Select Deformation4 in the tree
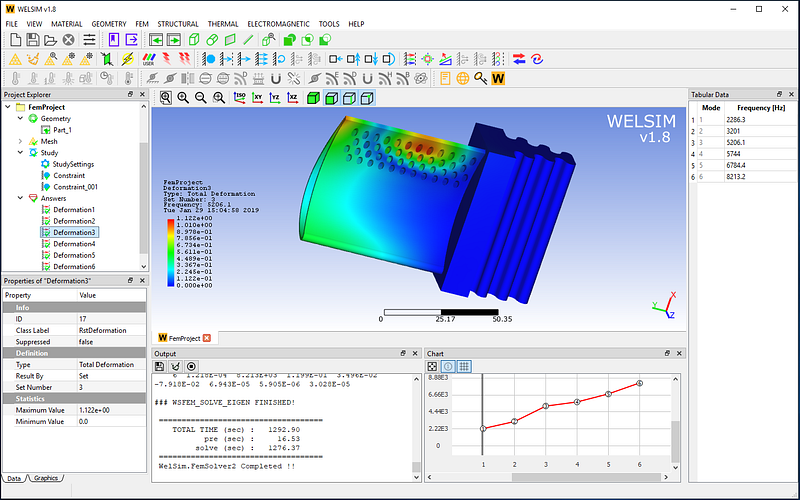 pos(74,244)
